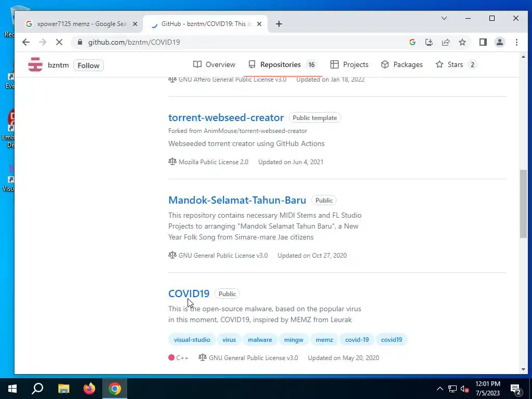The image size is (532, 399).
Task: Switch to the Packages tab
Action: coord(402,64)
